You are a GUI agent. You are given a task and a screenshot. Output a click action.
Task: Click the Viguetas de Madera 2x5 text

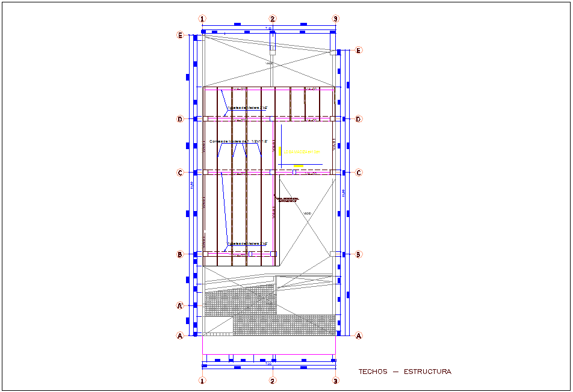[x=246, y=107]
